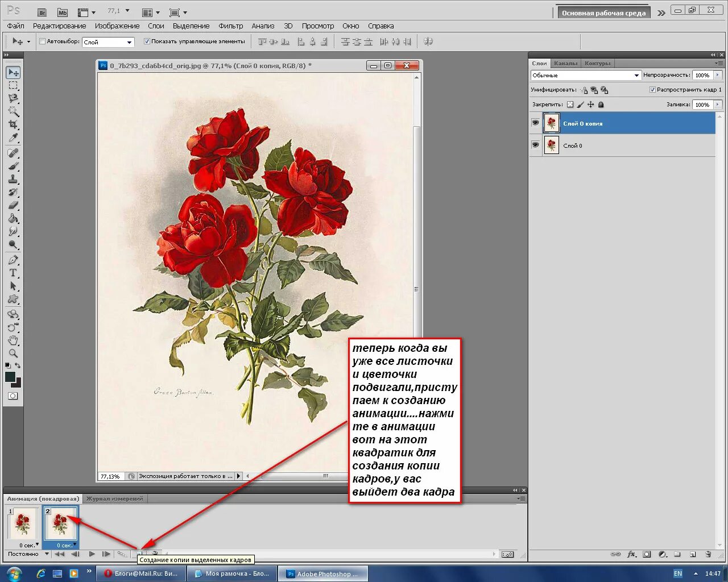This screenshot has height=582, width=728.
Task: Add layer style via fx icon
Action: (x=631, y=554)
